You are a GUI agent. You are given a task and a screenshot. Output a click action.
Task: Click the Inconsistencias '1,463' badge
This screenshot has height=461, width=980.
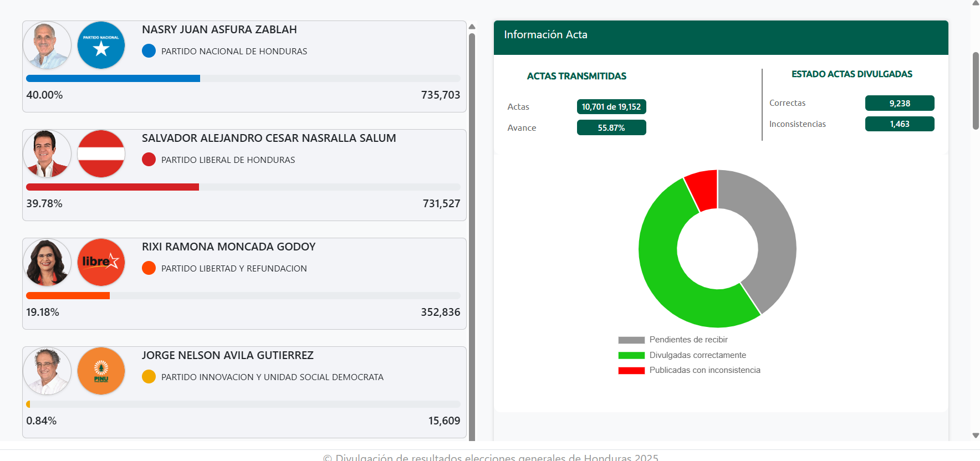tap(900, 124)
